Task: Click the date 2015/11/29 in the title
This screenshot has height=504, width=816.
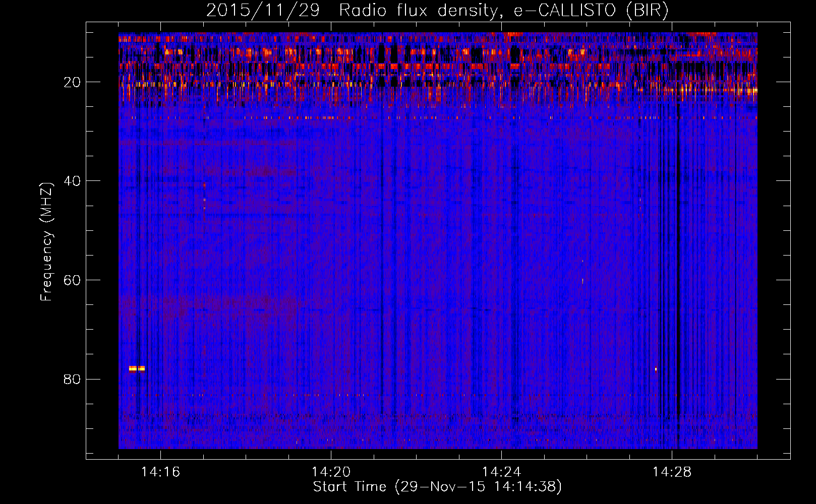Action: [263, 11]
